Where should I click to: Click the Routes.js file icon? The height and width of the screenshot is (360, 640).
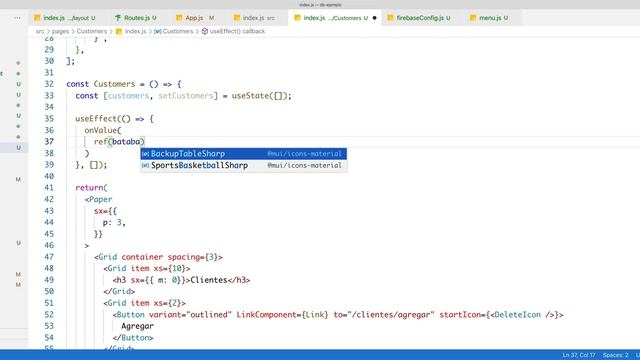point(118,18)
